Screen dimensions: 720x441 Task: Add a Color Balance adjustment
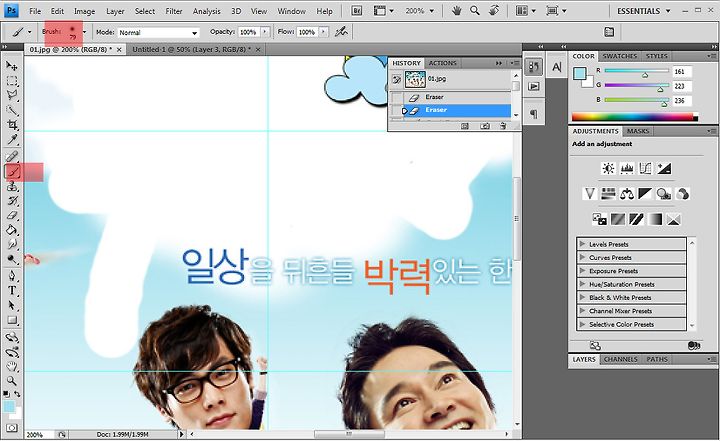[x=627, y=194]
